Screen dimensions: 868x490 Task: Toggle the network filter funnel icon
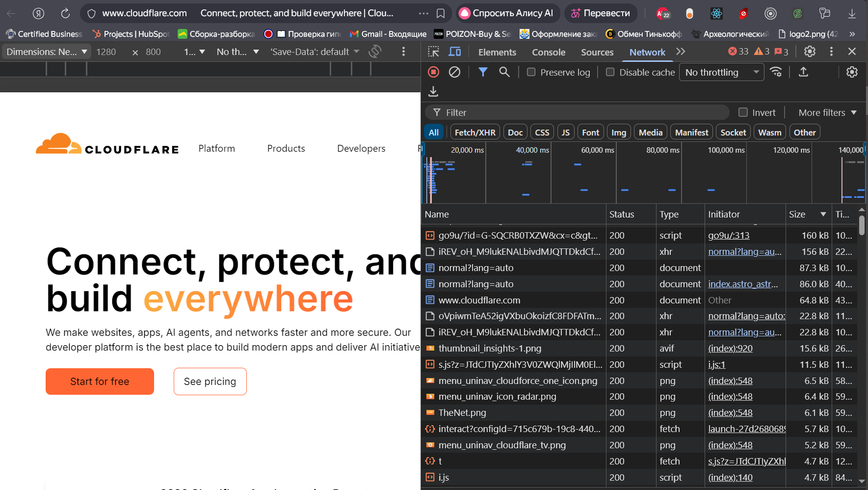pyautogui.click(x=483, y=72)
